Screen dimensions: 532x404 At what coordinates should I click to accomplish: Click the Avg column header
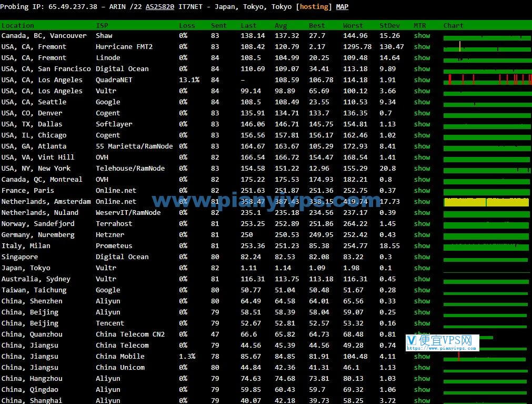280,25
